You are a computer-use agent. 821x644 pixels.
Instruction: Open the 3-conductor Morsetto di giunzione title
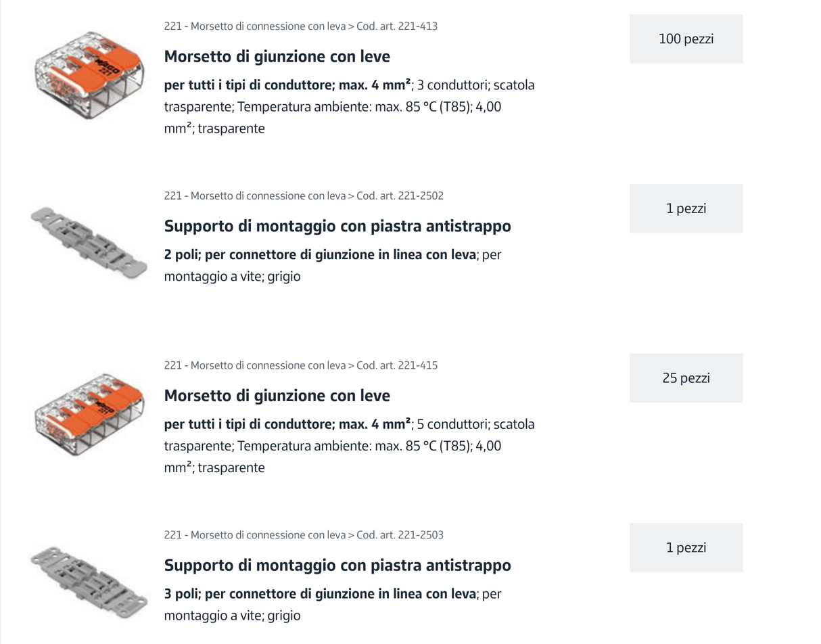[x=277, y=56]
